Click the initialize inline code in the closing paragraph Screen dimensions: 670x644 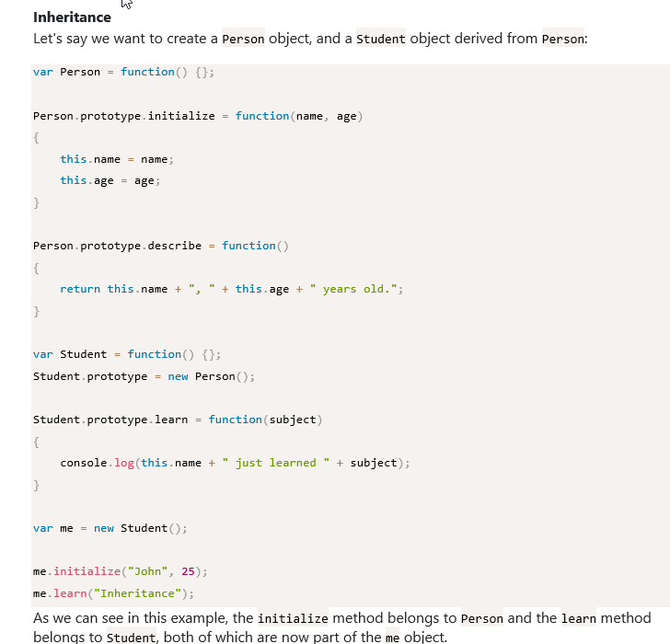tap(293, 618)
